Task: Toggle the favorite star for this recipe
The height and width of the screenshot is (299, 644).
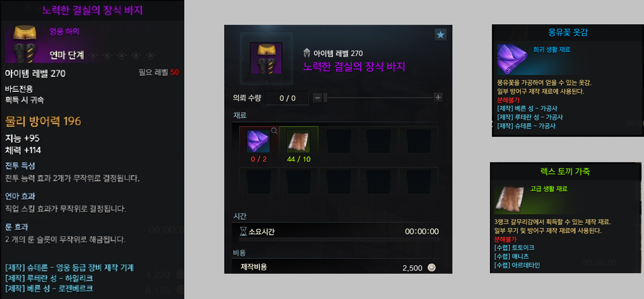Action: pos(440,35)
